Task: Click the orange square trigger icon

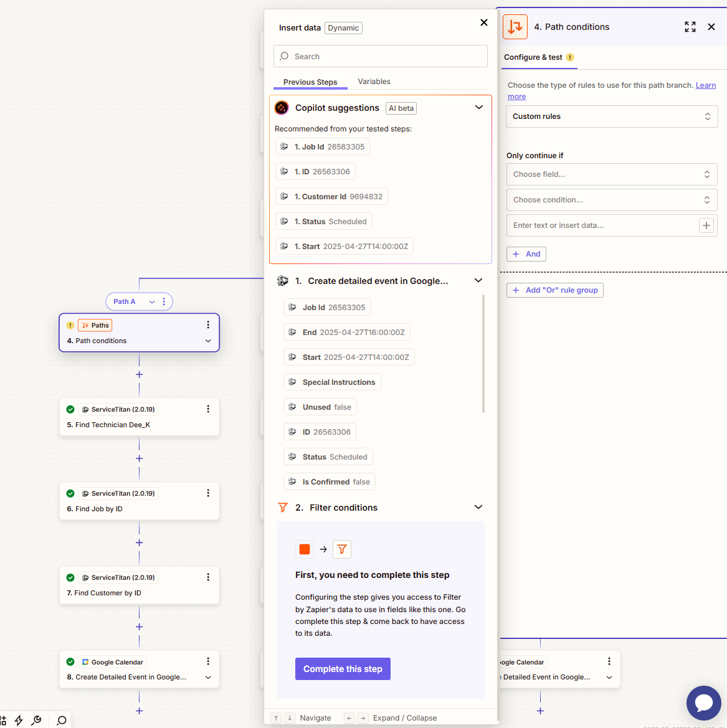Action: pyautogui.click(x=304, y=549)
